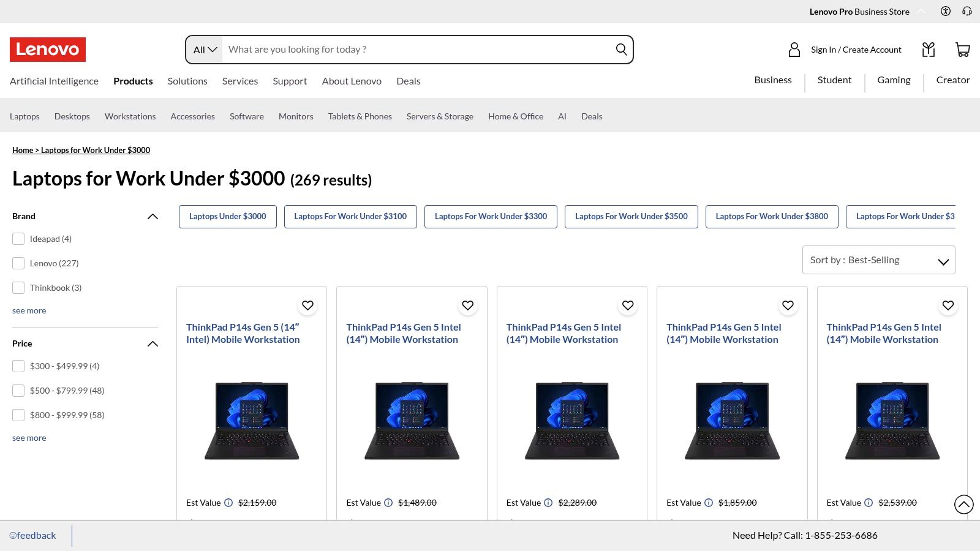Select the $500 - $799.99 price filter
The width and height of the screenshot is (980, 551).
coord(18,391)
